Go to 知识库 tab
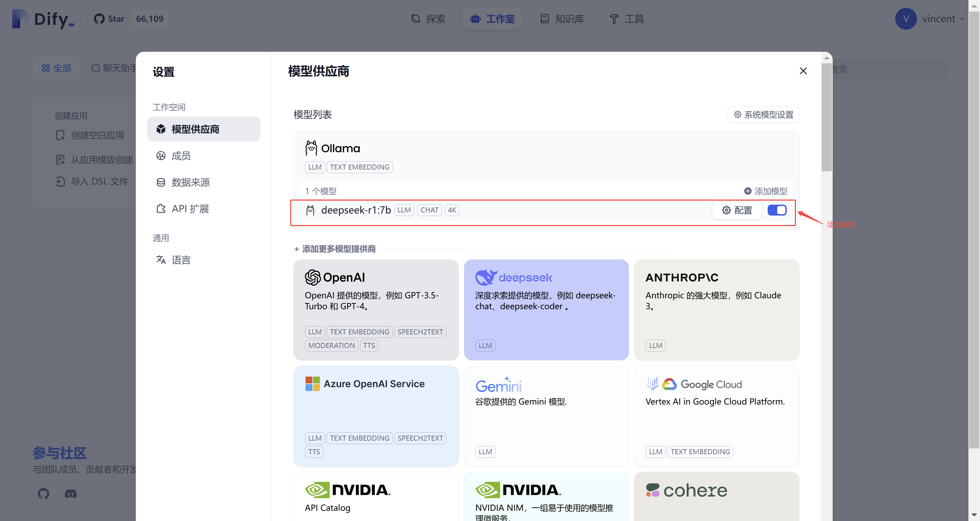Image resolution: width=980 pixels, height=521 pixels. [x=562, y=19]
